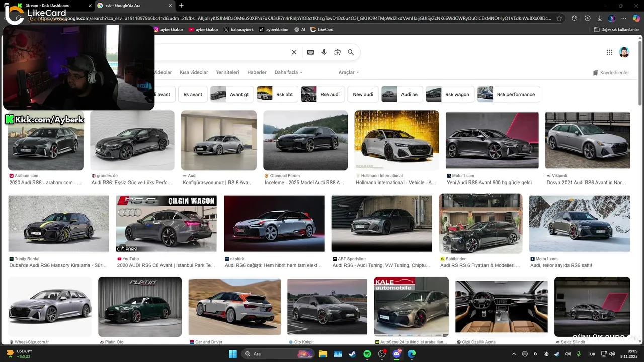Open Sahibinden Audi RS 6 Fiyatları link
This screenshot has height=362, width=644.
[480, 265]
